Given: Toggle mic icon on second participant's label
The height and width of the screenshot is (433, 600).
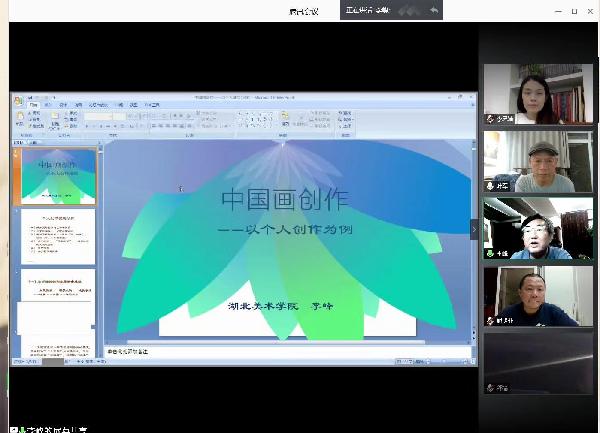Looking at the screenshot, I should pyautogui.click(x=490, y=185).
